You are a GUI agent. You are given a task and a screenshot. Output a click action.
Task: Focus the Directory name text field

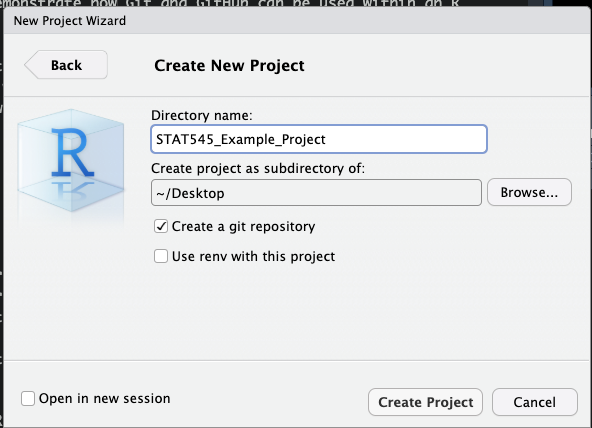click(x=319, y=139)
